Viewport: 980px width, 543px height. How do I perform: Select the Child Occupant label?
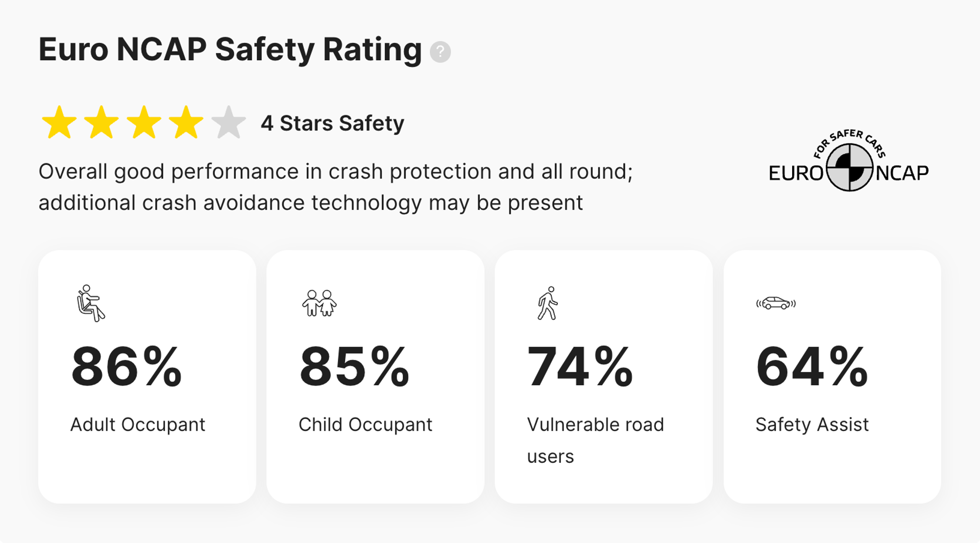tap(365, 424)
